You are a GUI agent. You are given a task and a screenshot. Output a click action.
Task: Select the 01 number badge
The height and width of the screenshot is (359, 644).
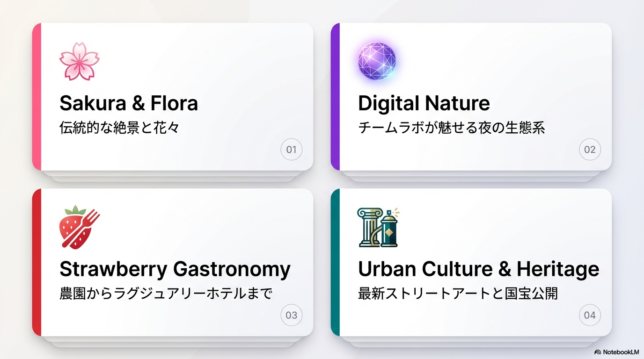click(x=292, y=150)
